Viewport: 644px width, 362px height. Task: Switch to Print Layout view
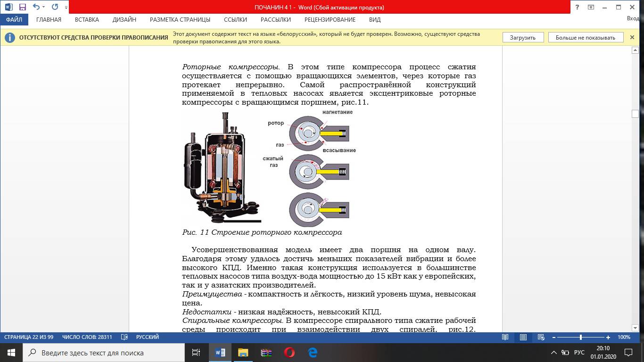coord(523,337)
